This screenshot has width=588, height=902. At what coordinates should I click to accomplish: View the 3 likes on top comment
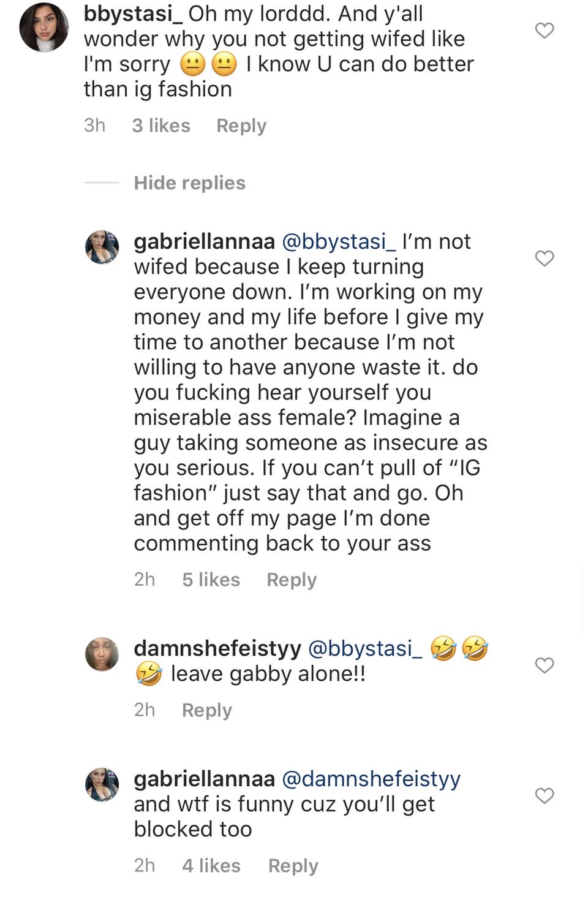pyautogui.click(x=161, y=126)
